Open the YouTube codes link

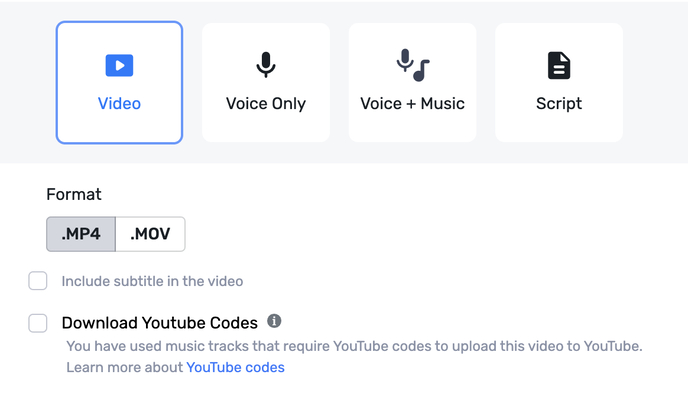click(x=235, y=367)
